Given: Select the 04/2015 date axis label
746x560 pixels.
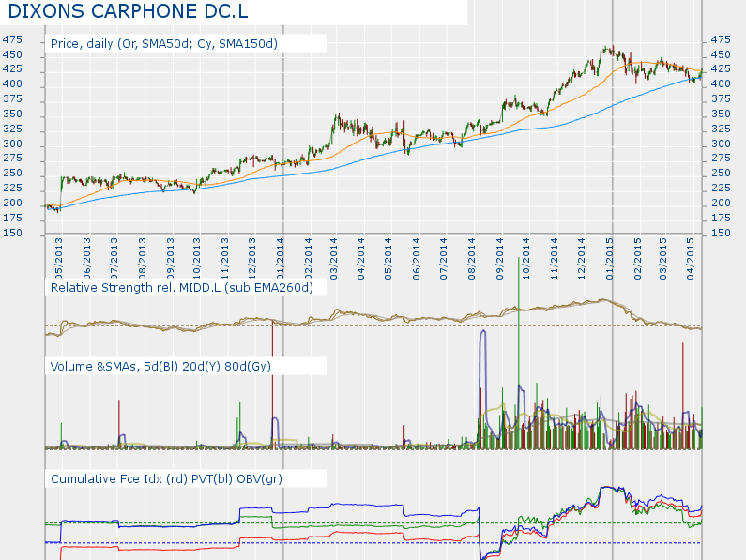Looking at the screenshot, I should pos(691,259).
